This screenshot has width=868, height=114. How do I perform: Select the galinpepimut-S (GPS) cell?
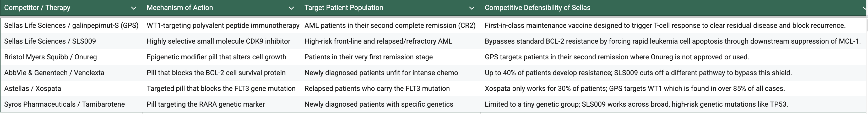71,26
